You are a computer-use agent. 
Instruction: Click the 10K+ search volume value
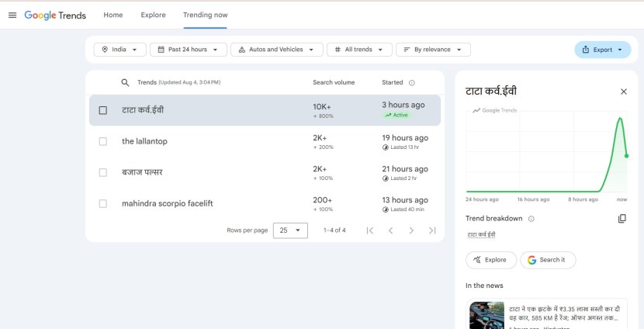pyautogui.click(x=322, y=107)
